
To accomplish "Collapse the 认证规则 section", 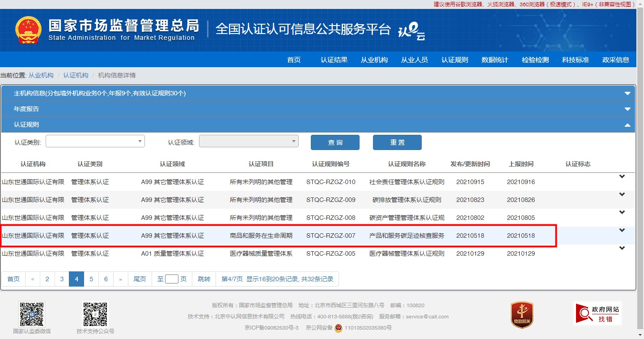I will [x=627, y=125].
